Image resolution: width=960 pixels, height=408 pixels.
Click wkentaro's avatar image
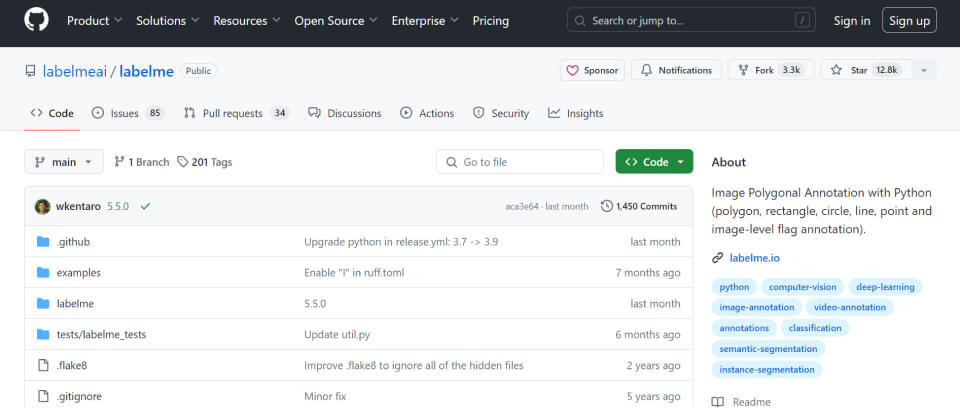click(42, 206)
